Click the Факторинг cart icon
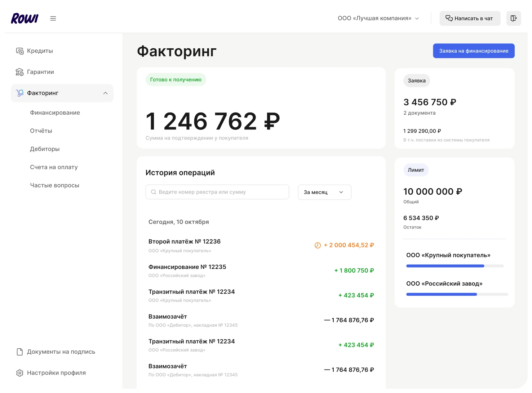This screenshot has width=532, height=393. coord(19,93)
